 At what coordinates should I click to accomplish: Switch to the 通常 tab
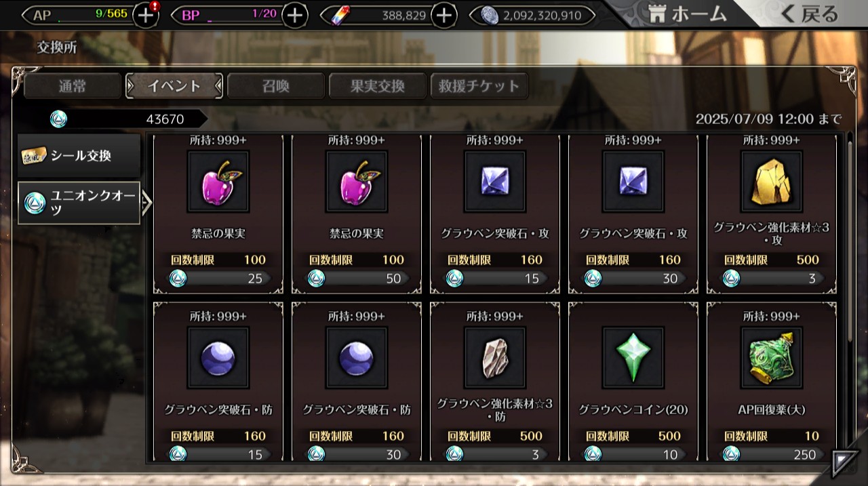73,86
